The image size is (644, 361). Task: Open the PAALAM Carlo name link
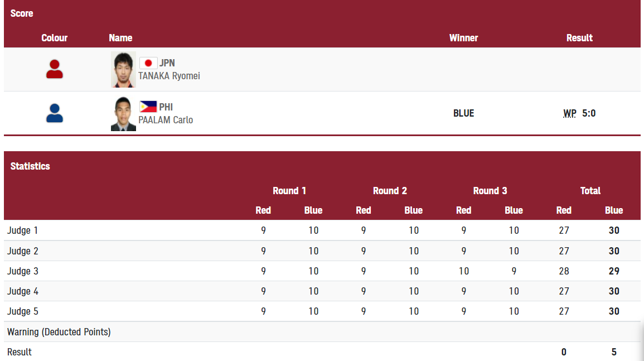[166, 120]
